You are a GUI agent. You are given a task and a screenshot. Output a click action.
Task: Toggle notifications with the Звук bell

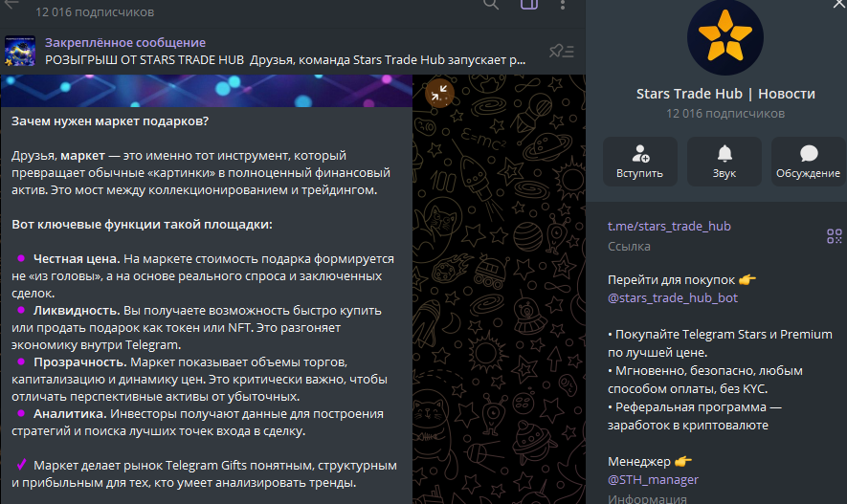point(724,162)
